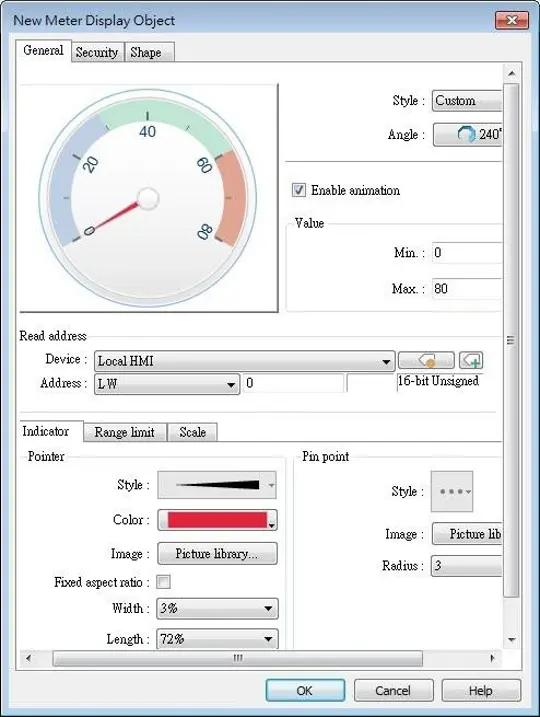Viewport: 540px width, 717px height.
Task: Switch to the Security tab
Action: pos(97,52)
